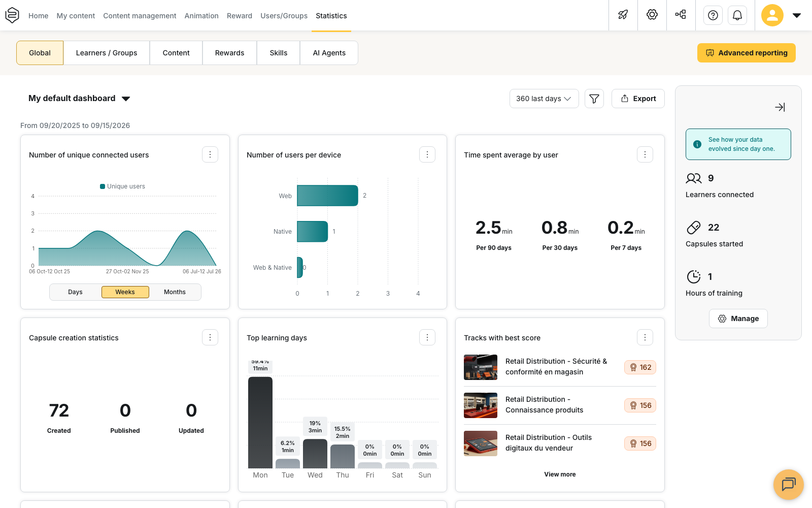Image resolution: width=812 pixels, height=508 pixels.
Task: Switch the chart to Days
Action: pyautogui.click(x=75, y=292)
